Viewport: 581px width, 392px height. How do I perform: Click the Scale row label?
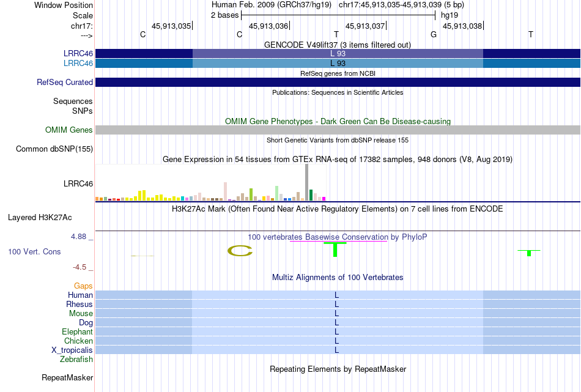pos(83,15)
